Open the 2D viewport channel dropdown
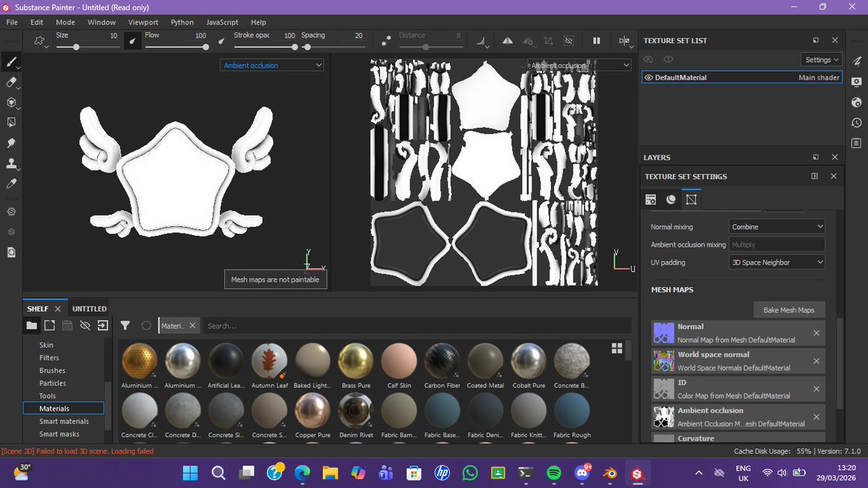Viewport: 868px width, 488px height. (579, 65)
